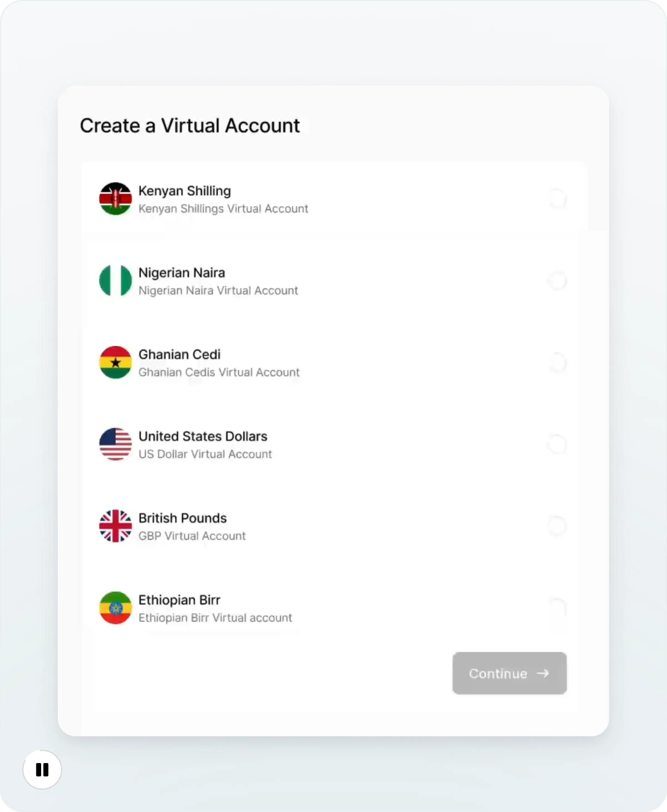Click the United States flag icon
Screen dimensions: 667x812
115,444
